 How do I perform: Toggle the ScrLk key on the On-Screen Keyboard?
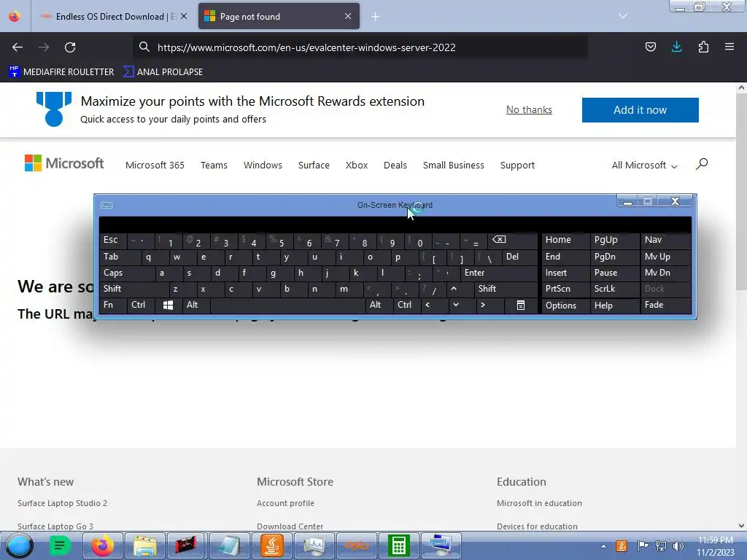click(x=614, y=289)
